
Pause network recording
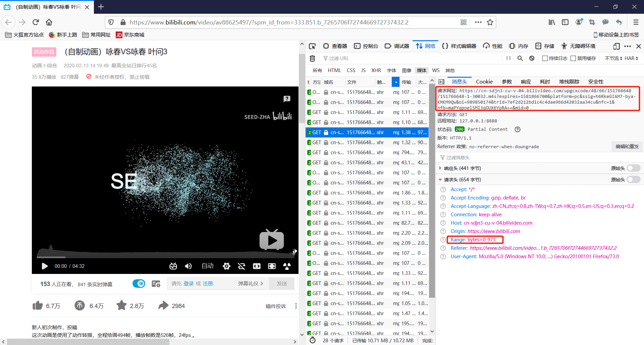click(x=508, y=58)
